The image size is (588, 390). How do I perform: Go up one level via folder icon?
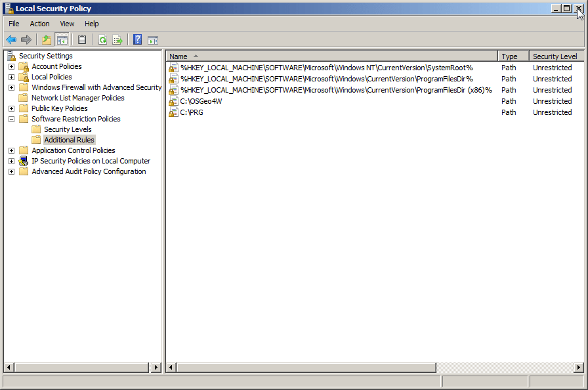click(47, 39)
